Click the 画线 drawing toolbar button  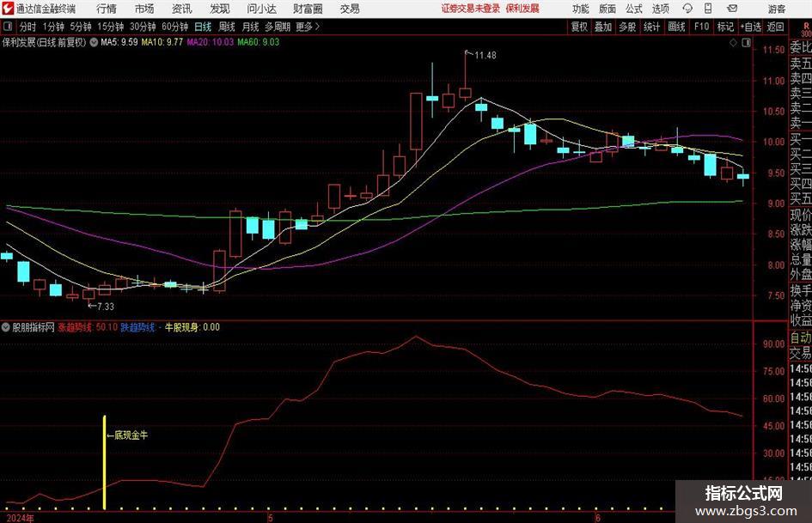676,27
